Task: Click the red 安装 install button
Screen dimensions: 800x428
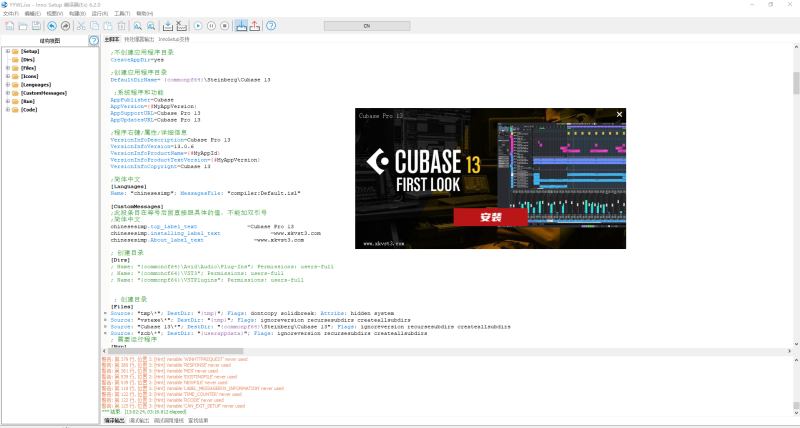Action: (x=490, y=217)
